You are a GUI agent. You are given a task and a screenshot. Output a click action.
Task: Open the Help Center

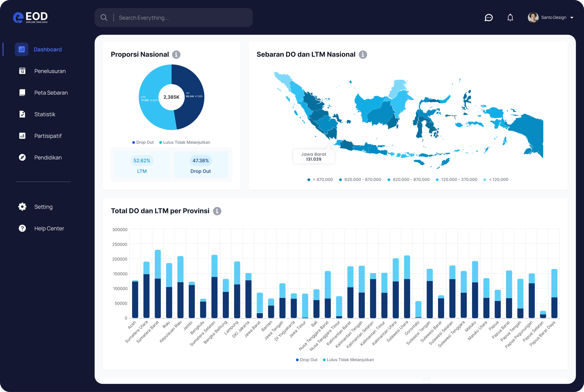[x=22, y=228]
